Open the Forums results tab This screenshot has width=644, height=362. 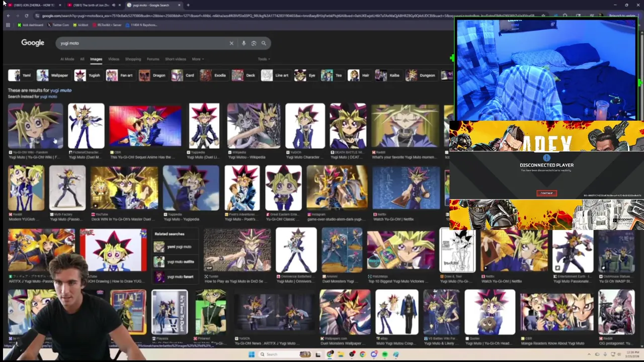[x=153, y=59]
